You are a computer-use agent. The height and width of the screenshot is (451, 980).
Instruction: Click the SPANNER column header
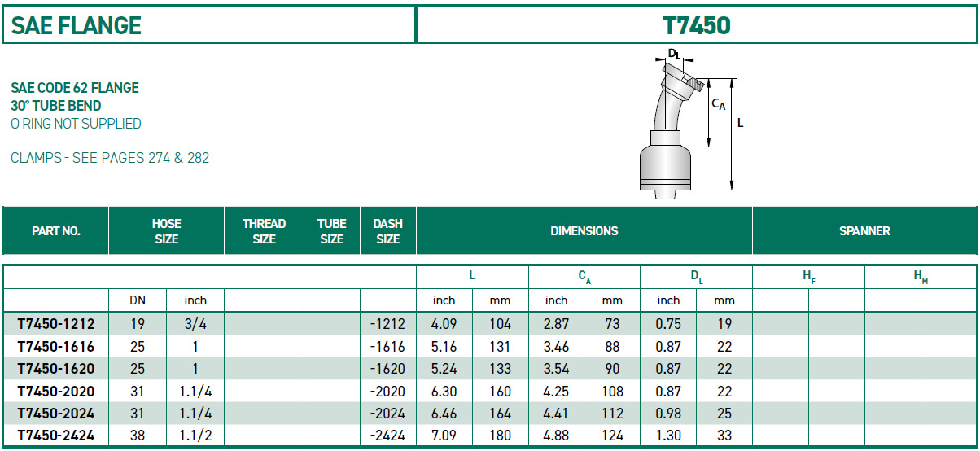864,231
